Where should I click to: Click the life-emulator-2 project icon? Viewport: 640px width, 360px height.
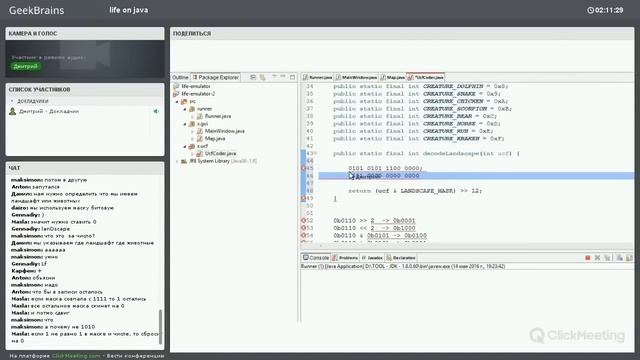click(x=176, y=94)
